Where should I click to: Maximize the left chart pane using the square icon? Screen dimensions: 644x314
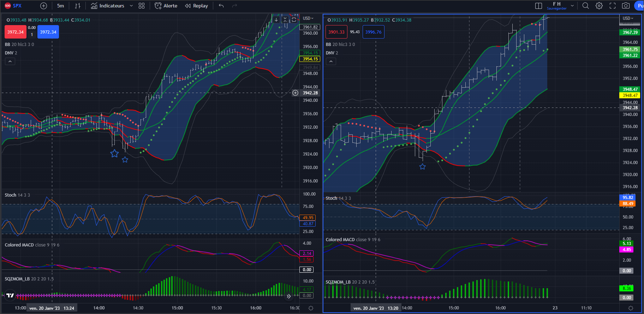(294, 20)
